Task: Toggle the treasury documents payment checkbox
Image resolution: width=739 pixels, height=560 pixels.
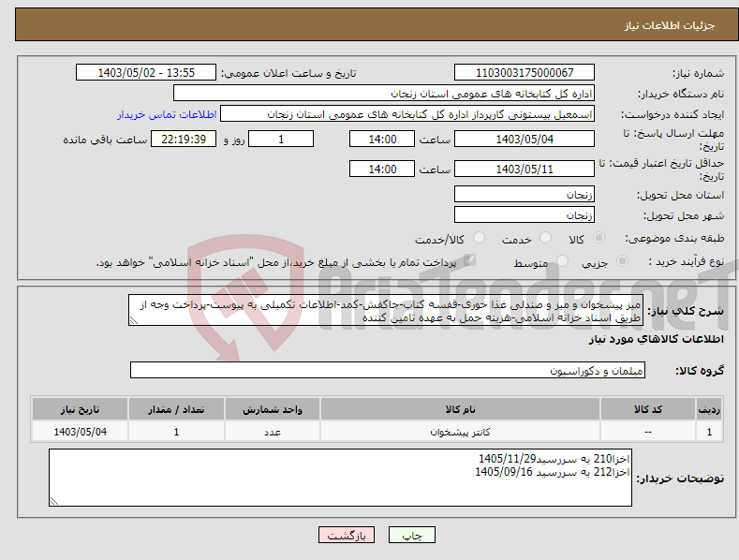Action: coord(469,260)
